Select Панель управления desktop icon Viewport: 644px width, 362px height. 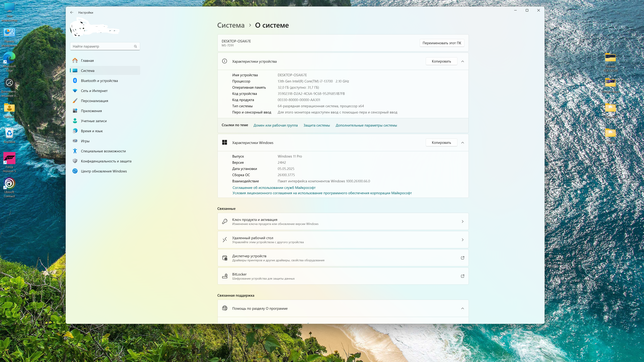click(x=9, y=37)
